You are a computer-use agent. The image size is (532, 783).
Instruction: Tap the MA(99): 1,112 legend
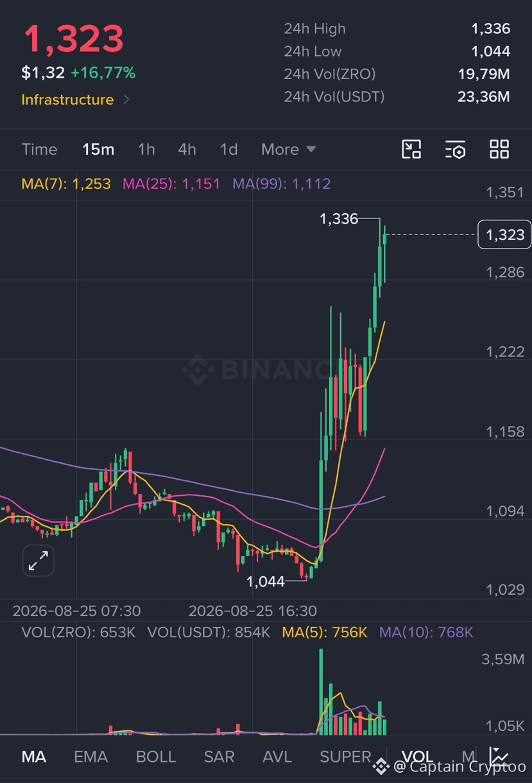click(x=282, y=184)
